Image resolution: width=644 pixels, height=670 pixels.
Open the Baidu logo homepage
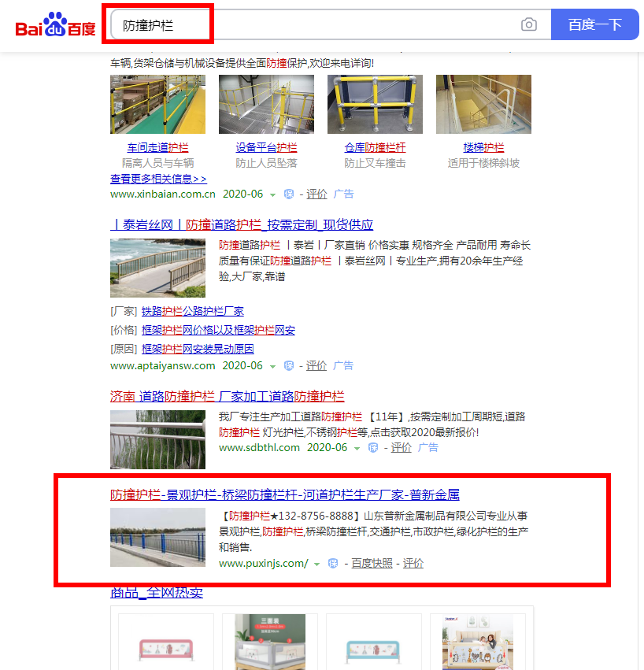[x=56, y=24]
